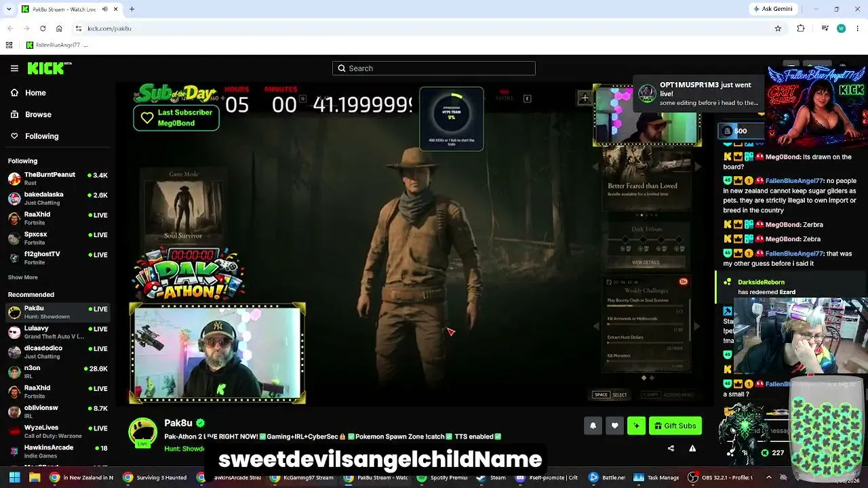Report the stream with warning icon

point(692,448)
